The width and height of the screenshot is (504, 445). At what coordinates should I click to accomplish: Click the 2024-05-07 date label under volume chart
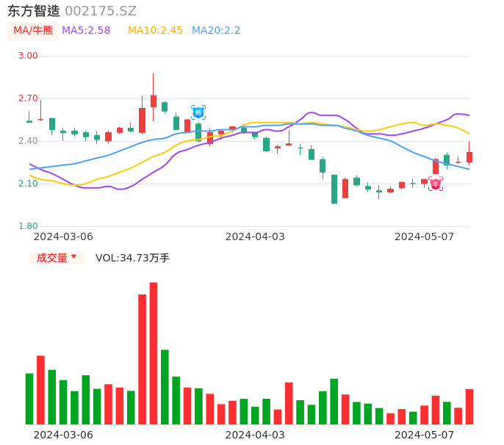pos(424,435)
